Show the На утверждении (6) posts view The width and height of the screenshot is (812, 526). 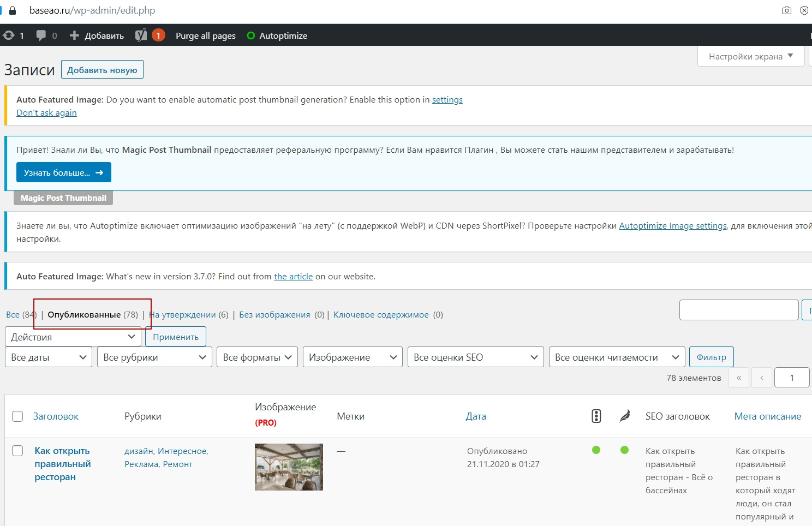click(x=189, y=315)
